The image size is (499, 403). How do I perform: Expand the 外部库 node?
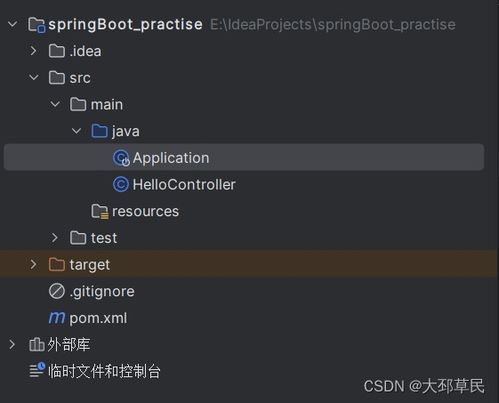(12, 344)
